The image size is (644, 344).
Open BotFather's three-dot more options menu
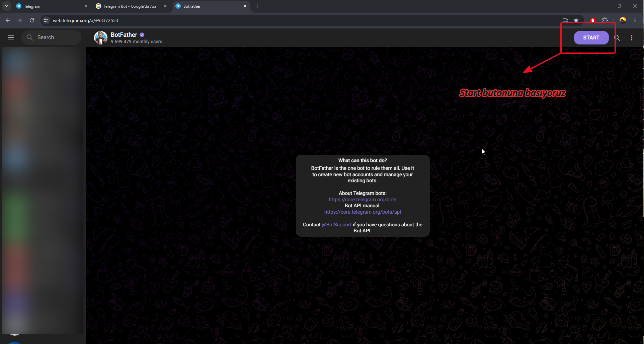point(632,38)
